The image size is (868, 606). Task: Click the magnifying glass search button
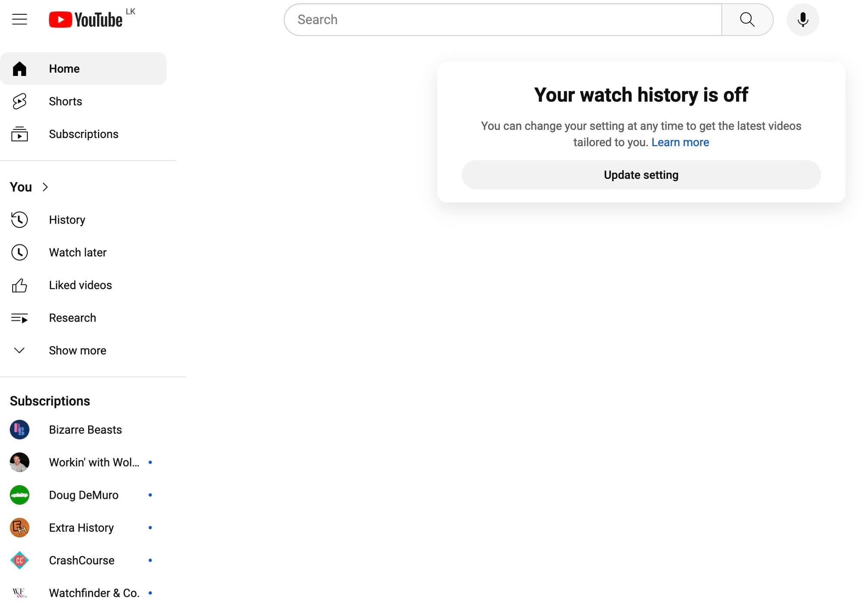pyautogui.click(x=747, y=20)
